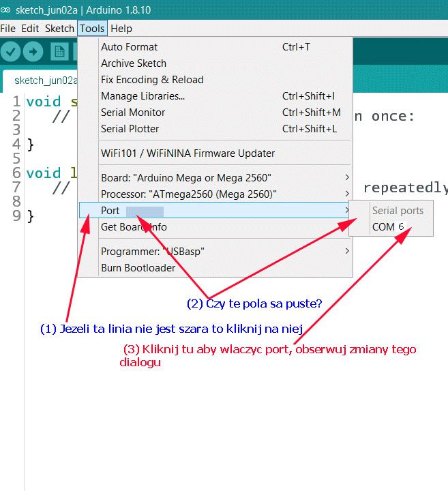Click the 'void' keyword on line 6
This screenshot has height=491, width=448.
tap(44, 173)
